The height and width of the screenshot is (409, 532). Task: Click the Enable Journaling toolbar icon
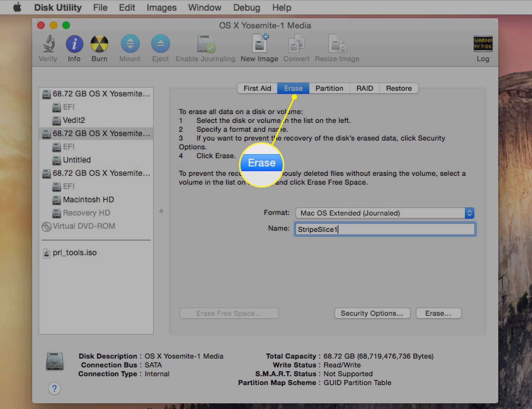click(206, 43)
